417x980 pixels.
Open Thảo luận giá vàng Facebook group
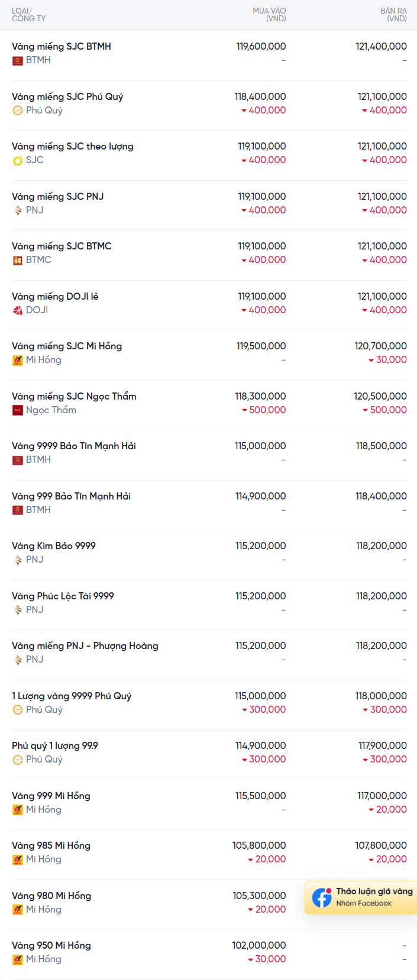click(361, 897)
